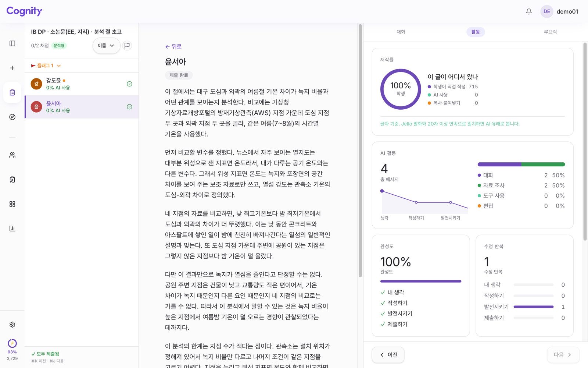The width and height of the screenshot is (588, 368).
Task: Click the 100% authorship ring chart
Action: click(x=401, y=89)
